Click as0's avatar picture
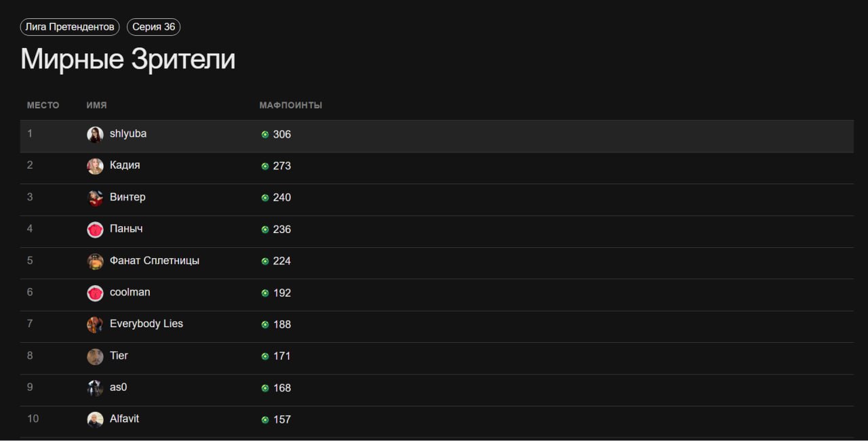 tap(95, 388)
